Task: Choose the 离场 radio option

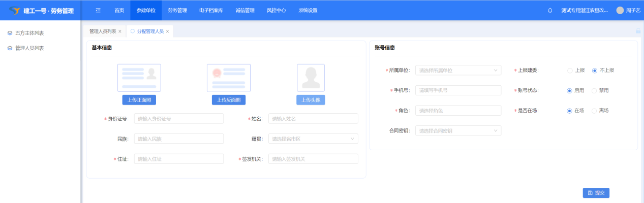Action: pyautogui.click(x=594, y=111)
